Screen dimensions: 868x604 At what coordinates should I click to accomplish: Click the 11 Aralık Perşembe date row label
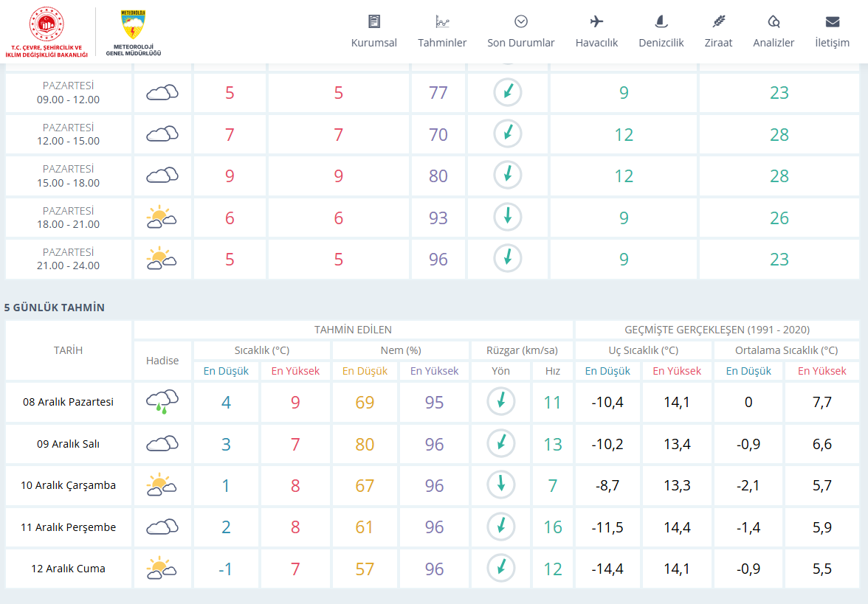69,527
